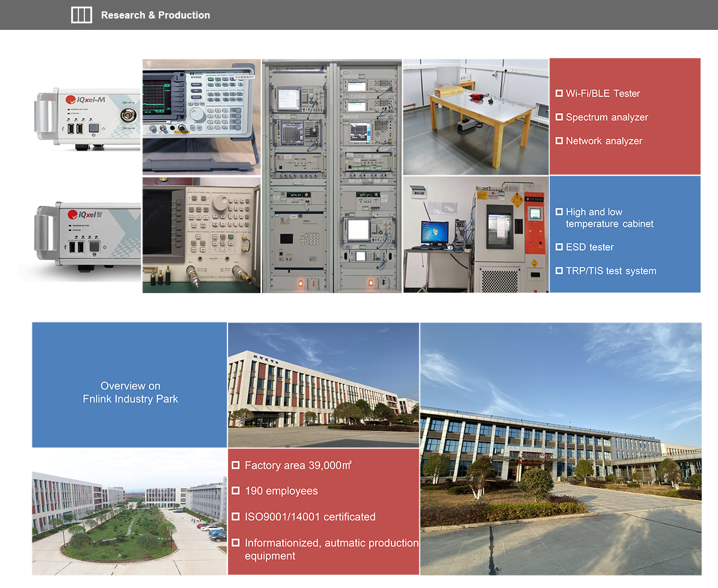The image size is (718, 588).
Task: Click the three-column icon beside Research & Production
Action: click(81, 15)
